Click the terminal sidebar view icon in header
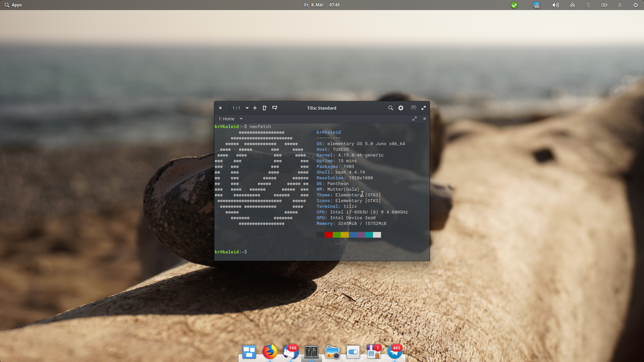This screenshot has height=362, width=644. [414, 108]
